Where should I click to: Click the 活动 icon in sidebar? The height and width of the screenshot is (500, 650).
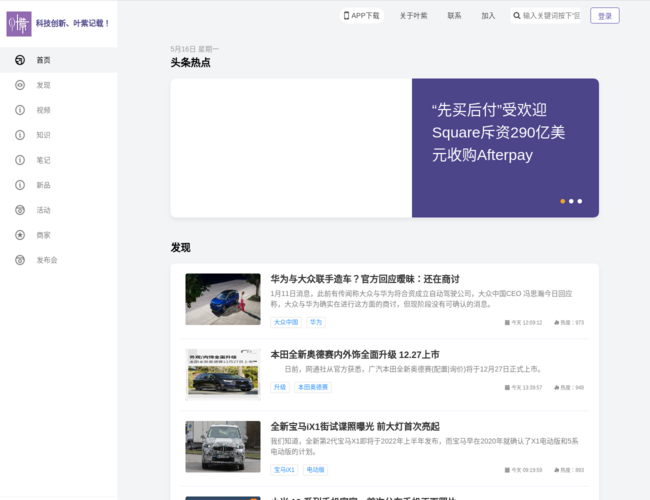tap(20, 210)
